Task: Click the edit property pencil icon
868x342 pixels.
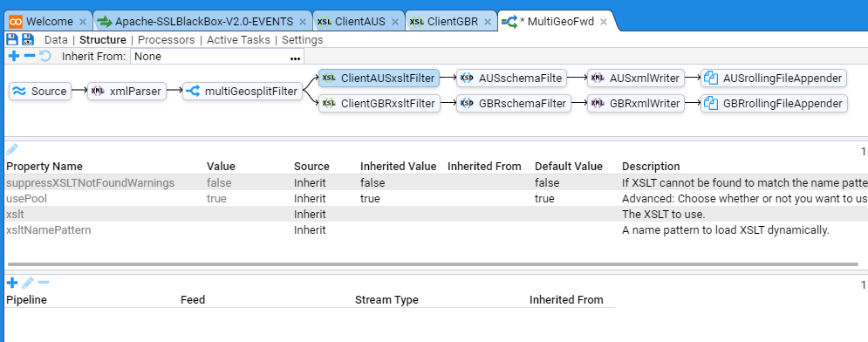Action: (12, 149)
